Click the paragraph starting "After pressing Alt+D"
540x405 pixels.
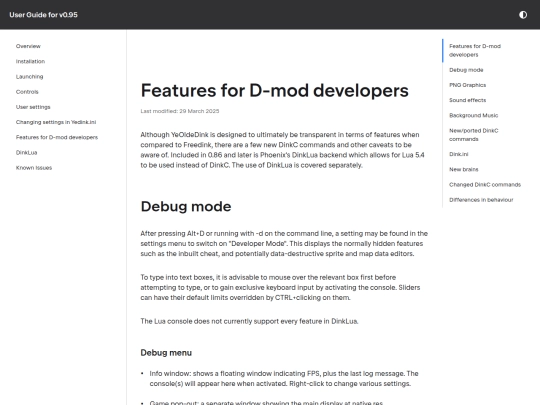coord(284,243)
